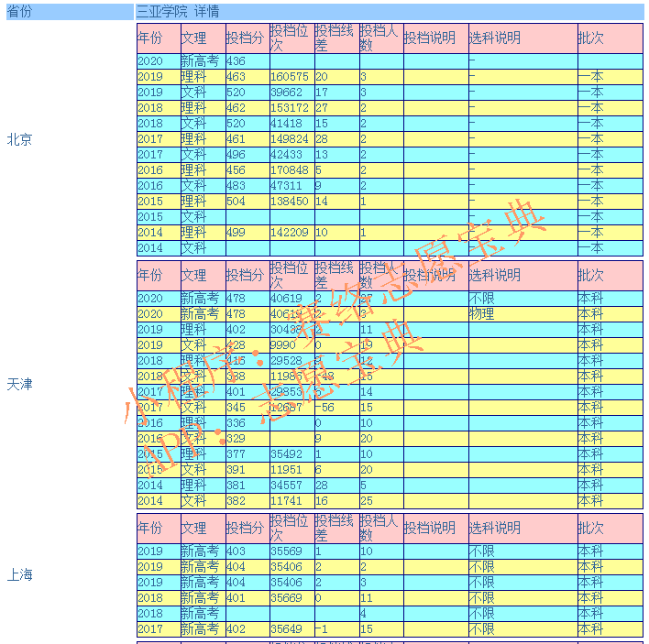649x644 pixels.
Task: Select the 上海 province label
Action: pos(19,574)
